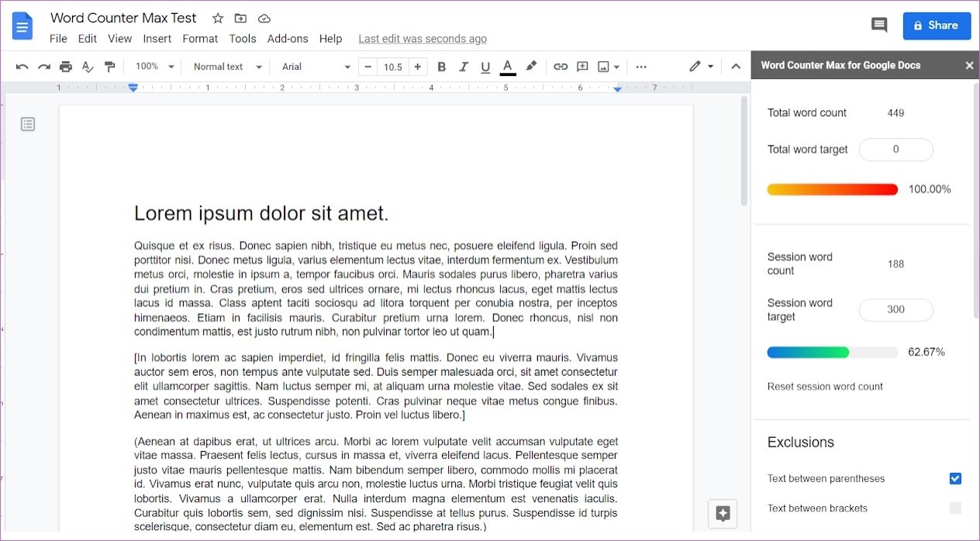Open the File menu
Screen dimensions: 980x541
pos(58,39)
